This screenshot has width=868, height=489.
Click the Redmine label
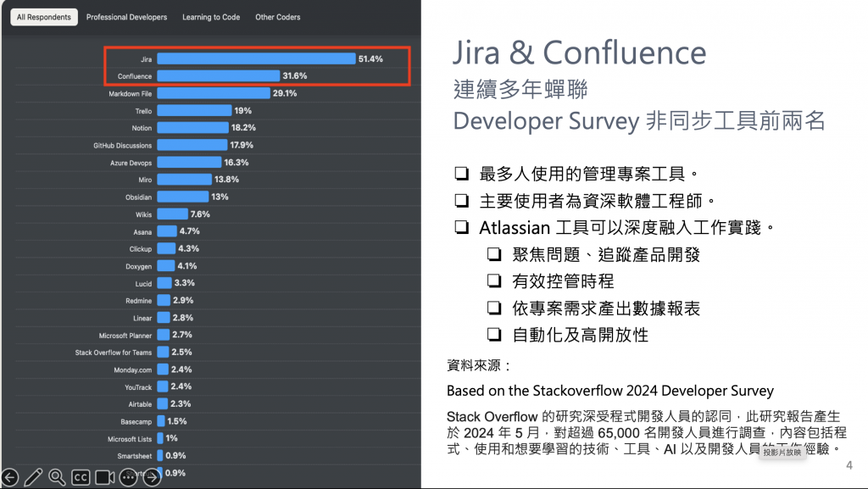(138, 301)
